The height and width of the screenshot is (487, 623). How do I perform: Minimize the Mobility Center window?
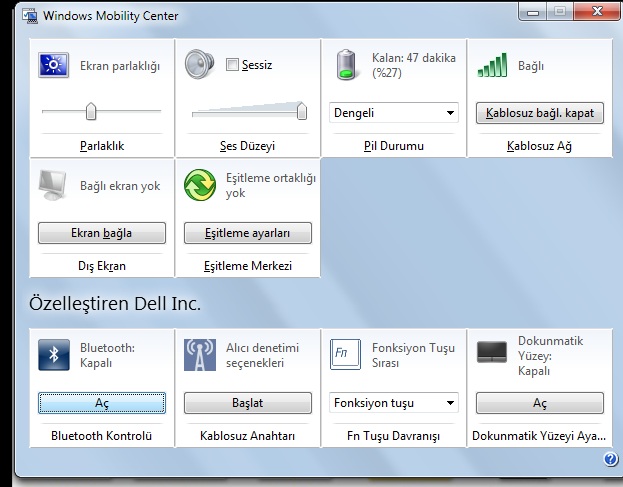pos(533,12)
